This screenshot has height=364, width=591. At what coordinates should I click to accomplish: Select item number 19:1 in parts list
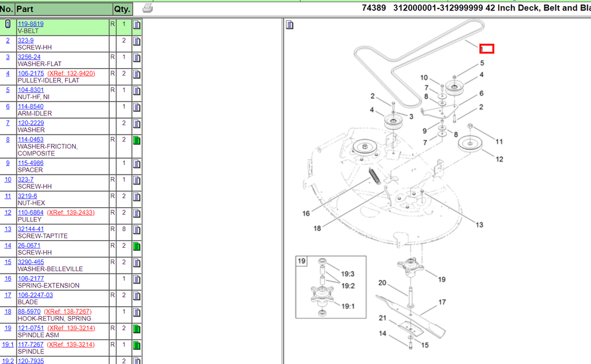7,345
